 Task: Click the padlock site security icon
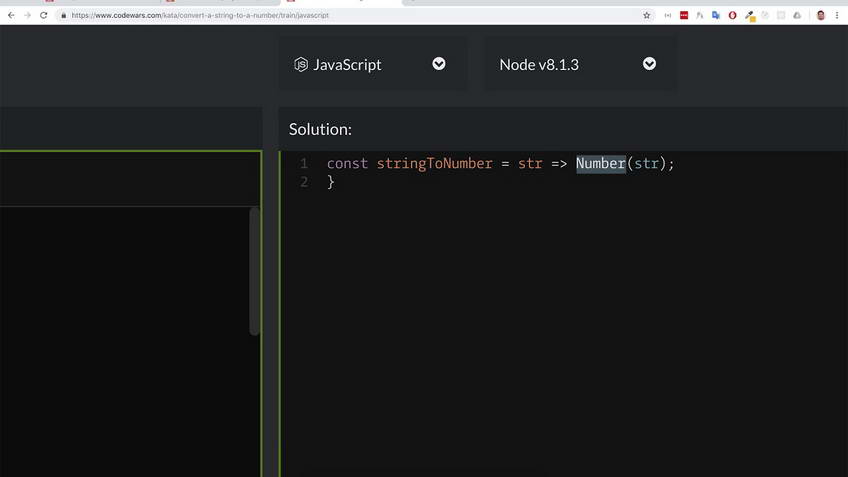[x=63, y=15]
